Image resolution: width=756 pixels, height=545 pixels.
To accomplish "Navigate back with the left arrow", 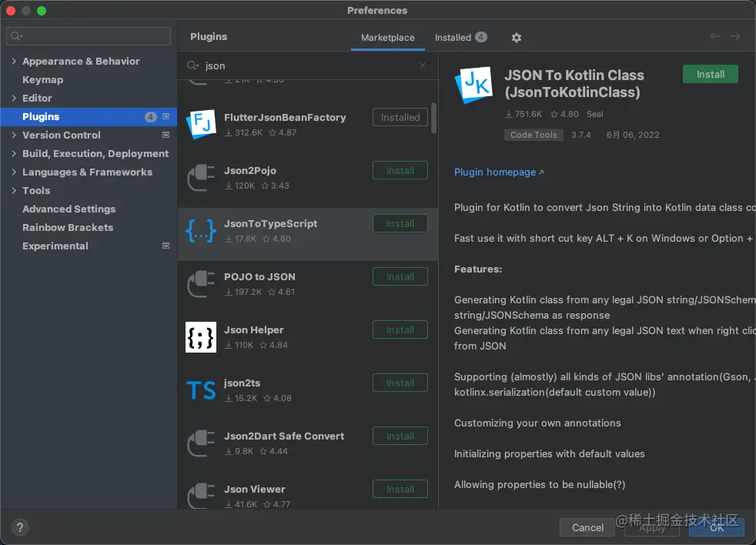I will coord(715,37).
